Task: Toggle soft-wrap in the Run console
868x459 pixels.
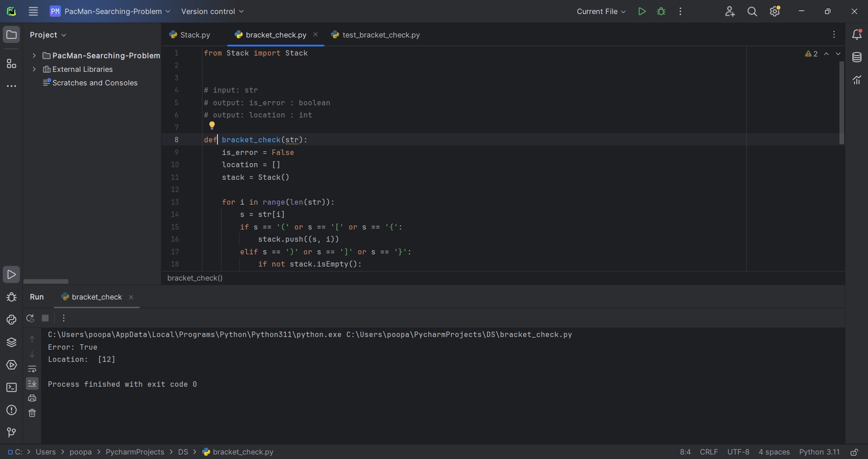Action: 32,369
